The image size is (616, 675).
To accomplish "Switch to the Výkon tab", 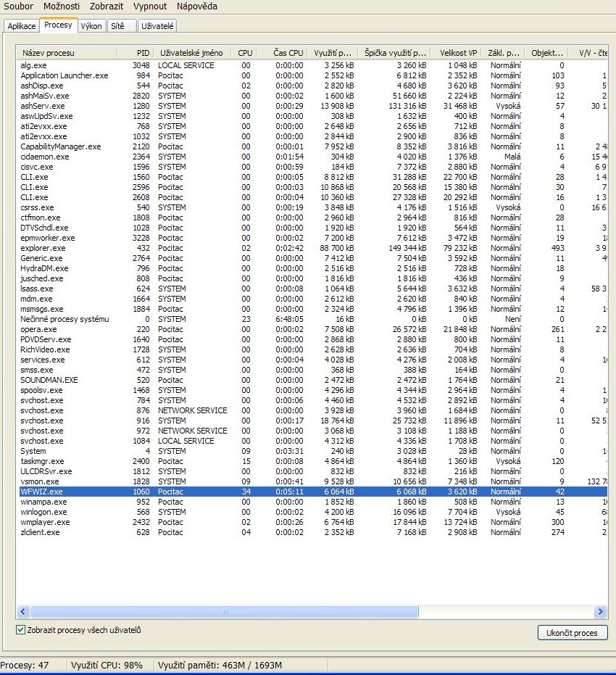I will tap(91, 26).
